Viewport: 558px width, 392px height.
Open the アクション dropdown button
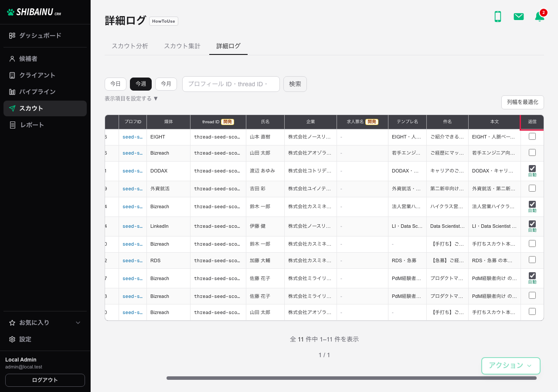tap(511, 366)
